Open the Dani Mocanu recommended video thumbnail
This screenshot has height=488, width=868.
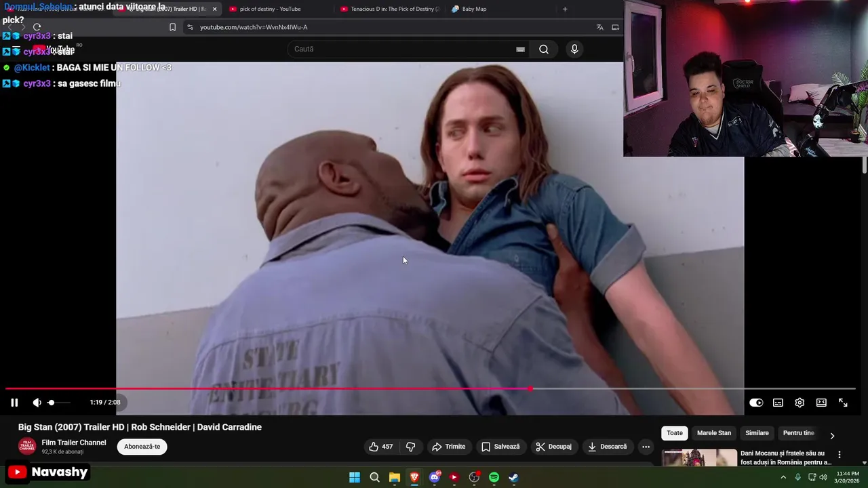(x=699, y=457)
